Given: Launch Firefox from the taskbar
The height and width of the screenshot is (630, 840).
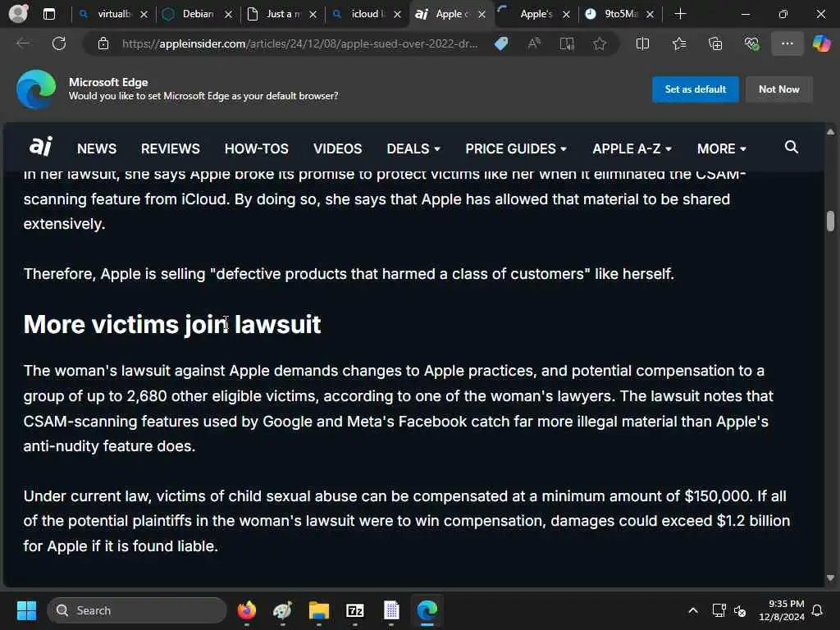Looking at the screenshot, I should click(x=247, y=610).
